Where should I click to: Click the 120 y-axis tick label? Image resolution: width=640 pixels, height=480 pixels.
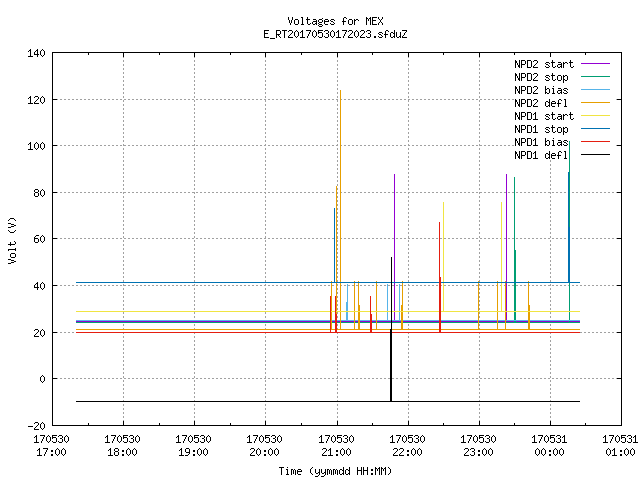pos(36,100)
